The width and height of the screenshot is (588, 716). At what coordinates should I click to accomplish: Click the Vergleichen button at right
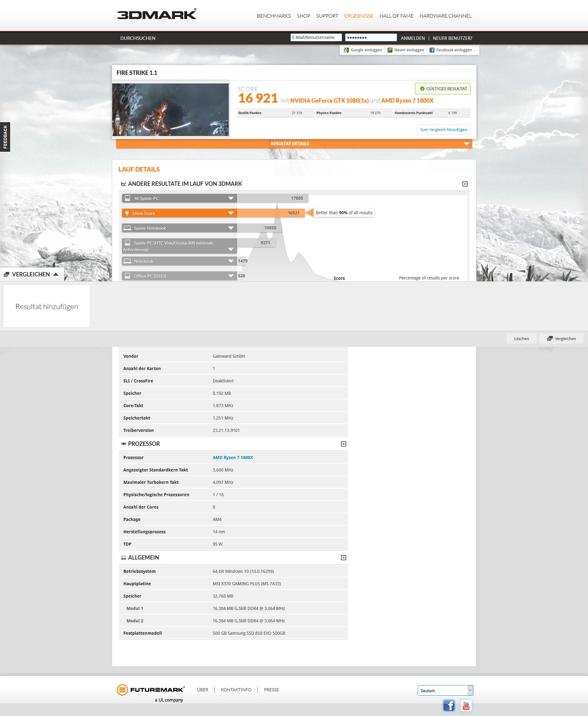tap(561, 339)
